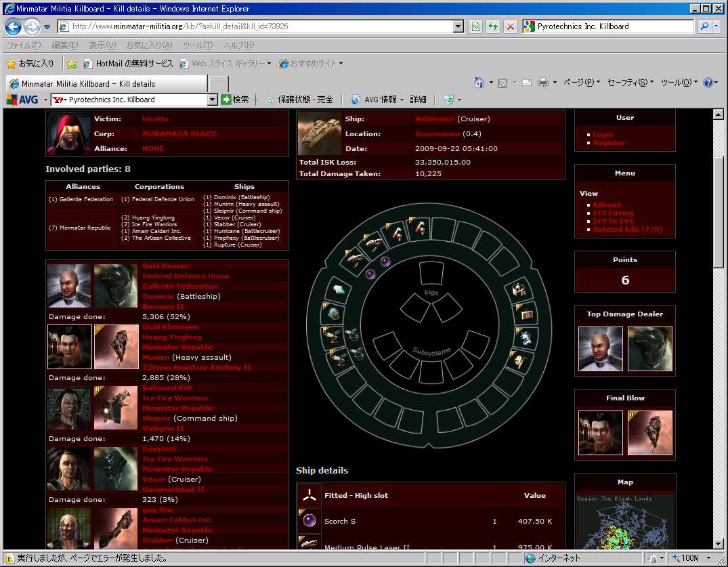Click the Refresh page icon
The width and height of the screenshot is (728, 567).
pos(493,26)
